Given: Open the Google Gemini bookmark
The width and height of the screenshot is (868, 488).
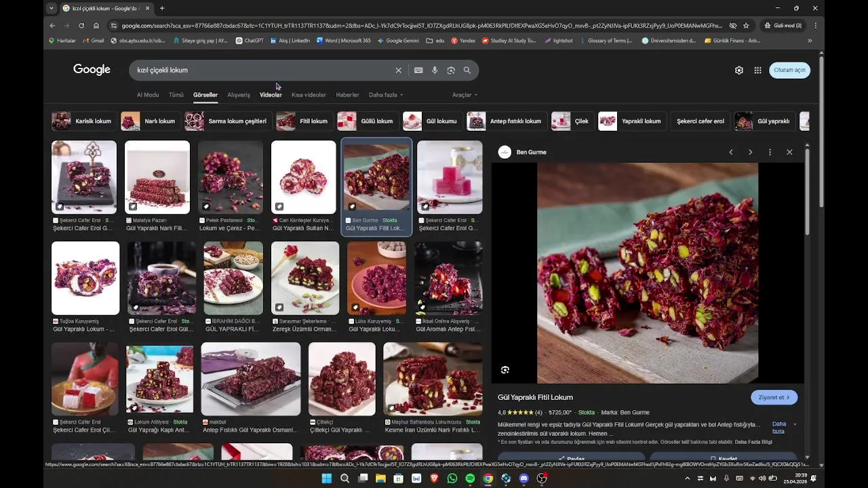Looking at the screenshot, I should coord(398,41).
